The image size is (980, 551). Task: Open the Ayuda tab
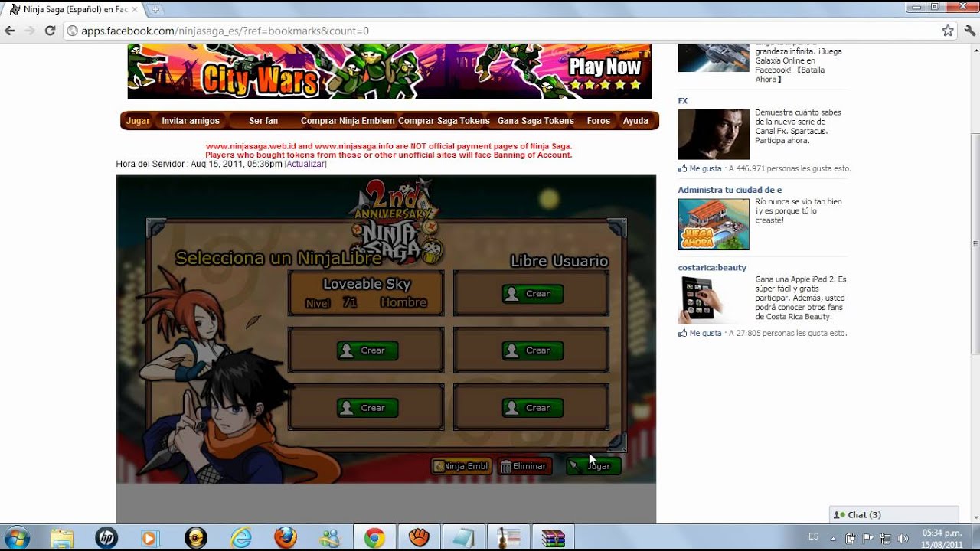635,121
